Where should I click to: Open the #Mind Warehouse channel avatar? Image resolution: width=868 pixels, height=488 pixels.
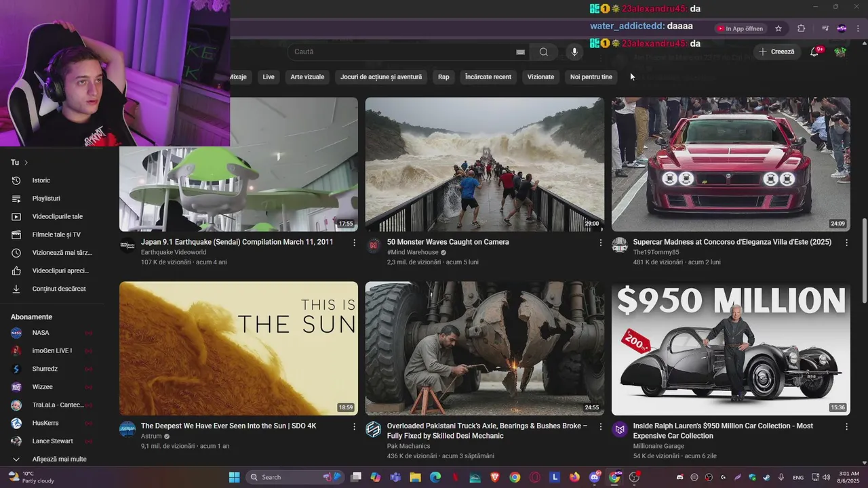pos(374,245)
